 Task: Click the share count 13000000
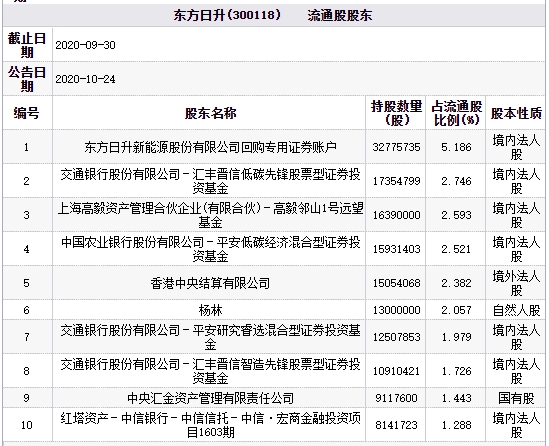click(396, 310)
